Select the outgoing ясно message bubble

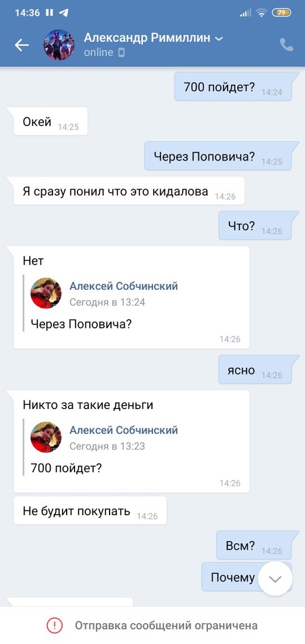tap(255, 370)
